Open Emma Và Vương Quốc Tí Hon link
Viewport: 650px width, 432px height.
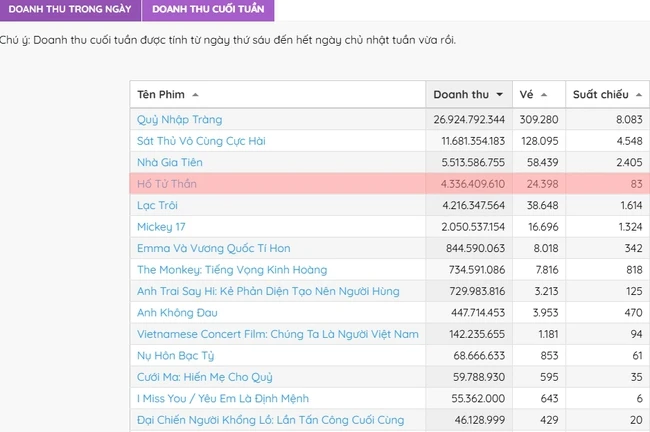(213, 248)
